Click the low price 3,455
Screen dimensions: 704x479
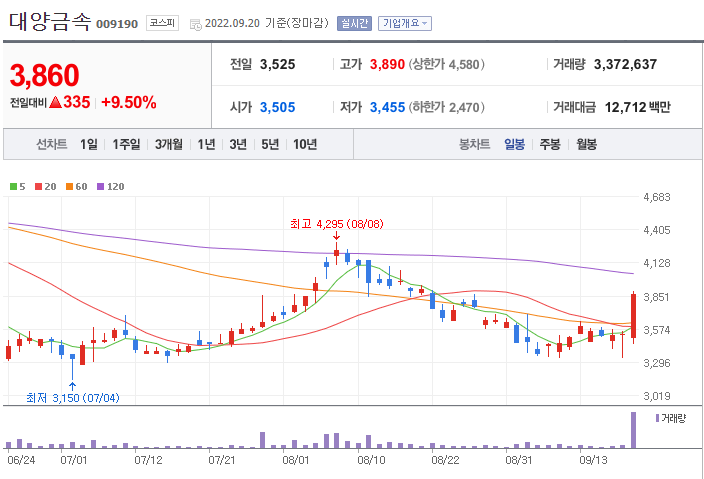[387, 108]
